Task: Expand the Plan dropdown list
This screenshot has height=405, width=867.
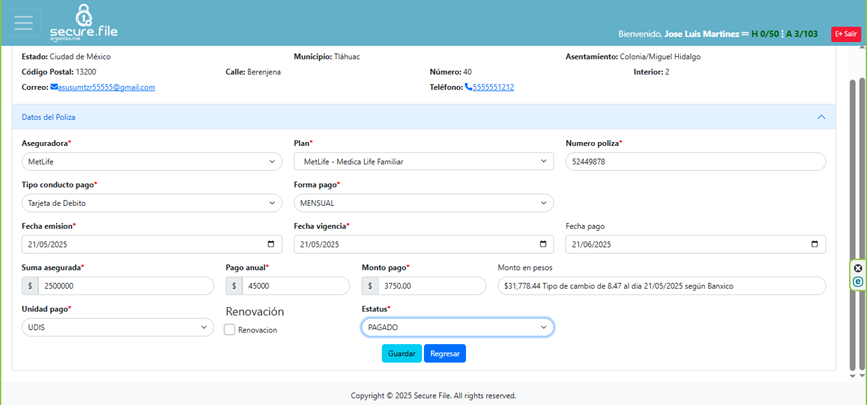Action: [423, 161]
